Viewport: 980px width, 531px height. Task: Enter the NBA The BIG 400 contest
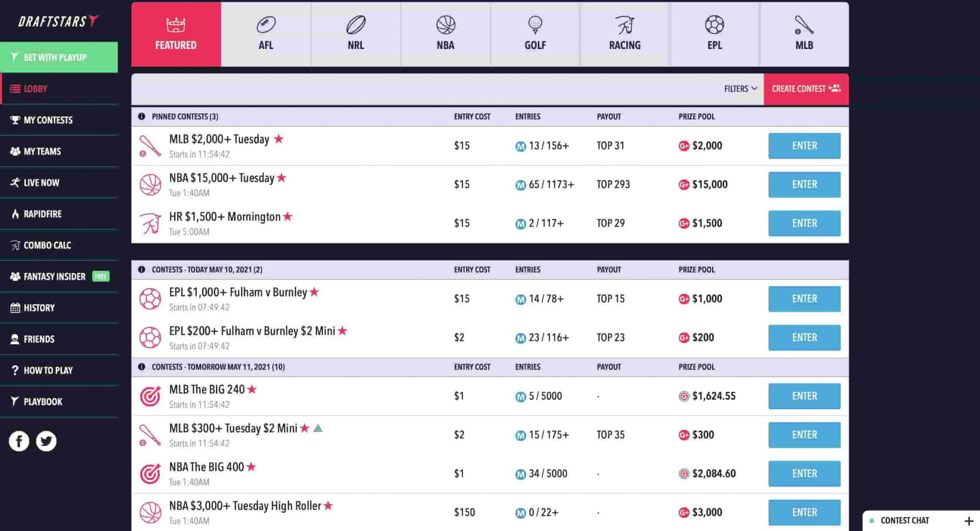(x=804, y=474)
